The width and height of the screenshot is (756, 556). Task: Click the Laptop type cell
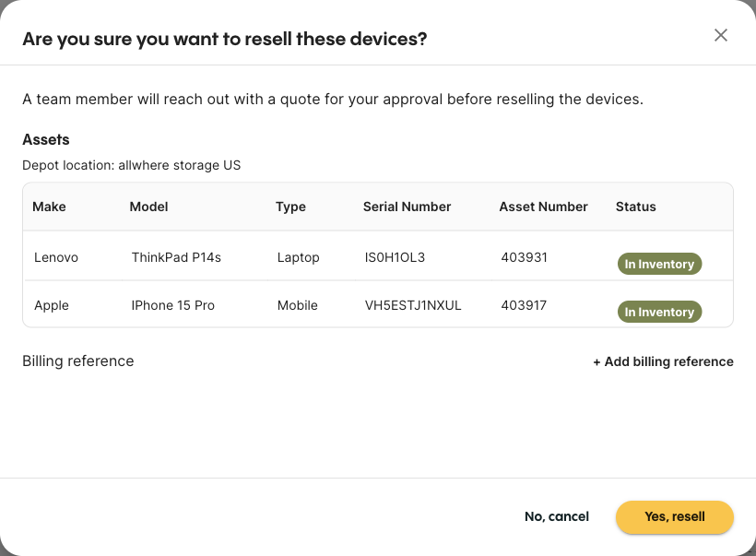(298, 257)
